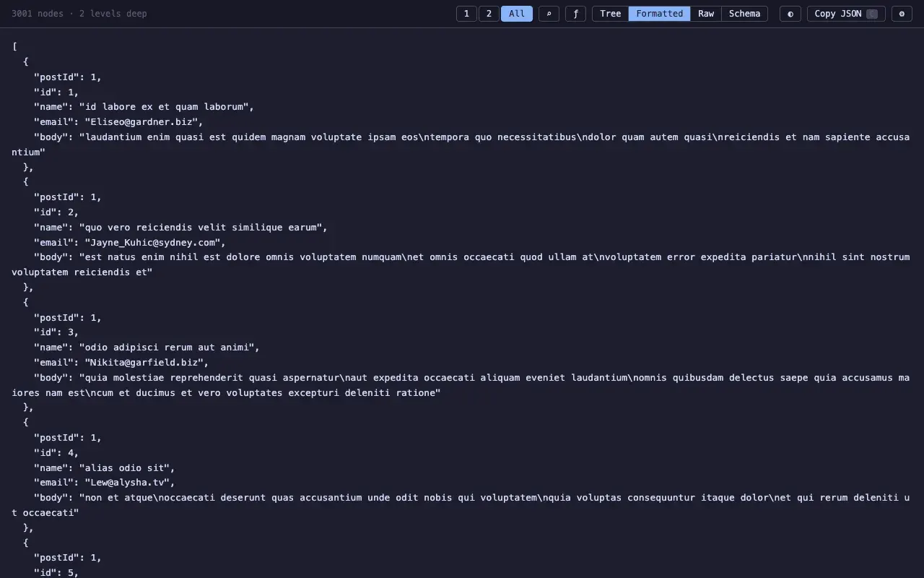The image size is (924, 578).
Task: Click the body text starting "est natus enim nihil"
Action: click(x=461, y=264)
